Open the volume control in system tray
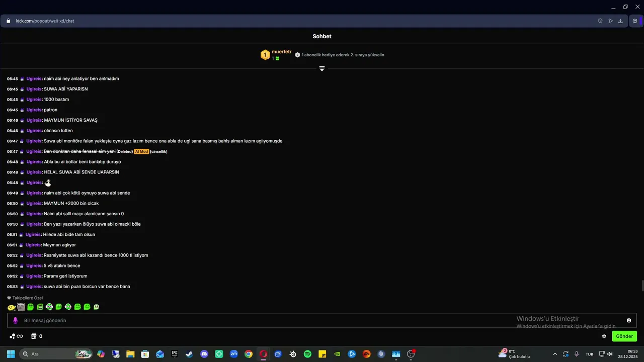This screenshot has height=362, width=644. (610, 354)
